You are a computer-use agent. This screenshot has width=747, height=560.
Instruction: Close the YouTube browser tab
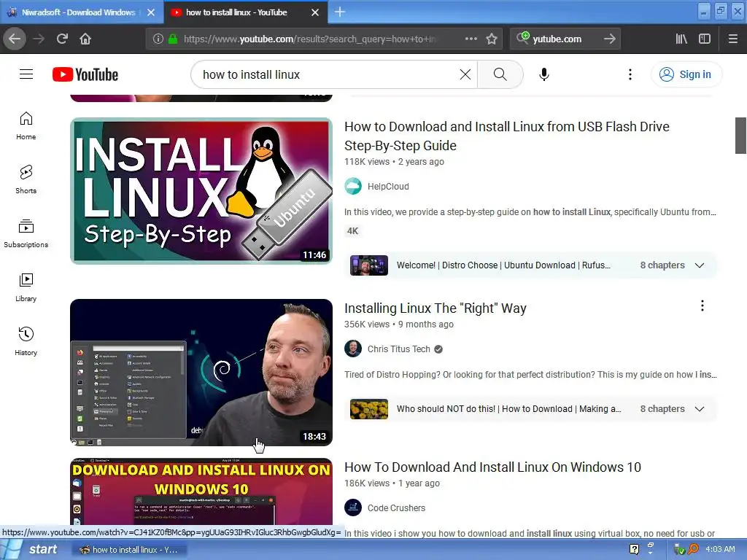tap(315, 12)
